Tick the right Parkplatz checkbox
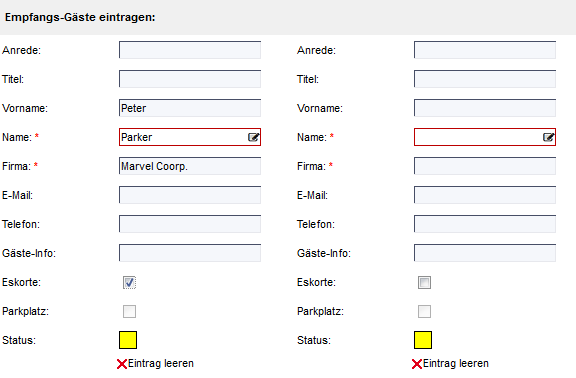This screenshot has width=576, height=378. pyautogui.click(x=424, y=312)
